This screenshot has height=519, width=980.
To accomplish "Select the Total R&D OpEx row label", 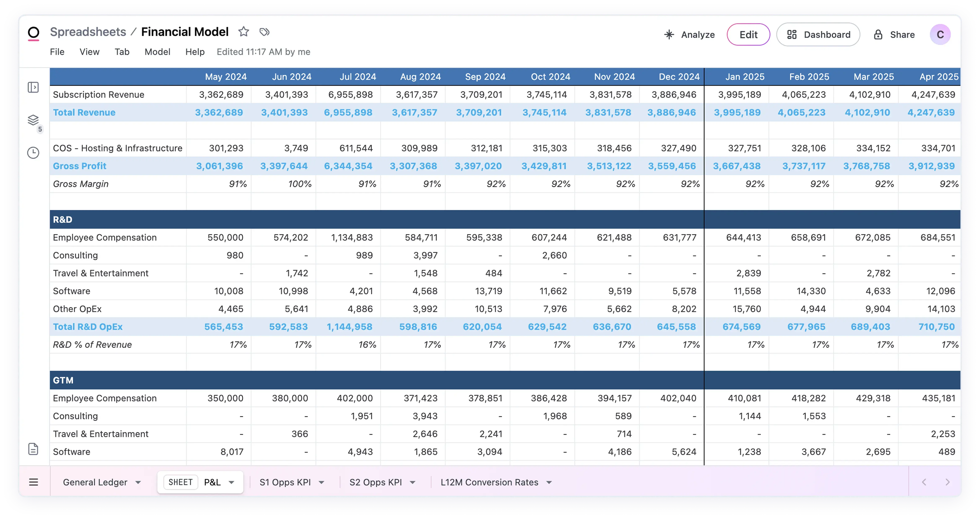I will (x=88, y=326).
